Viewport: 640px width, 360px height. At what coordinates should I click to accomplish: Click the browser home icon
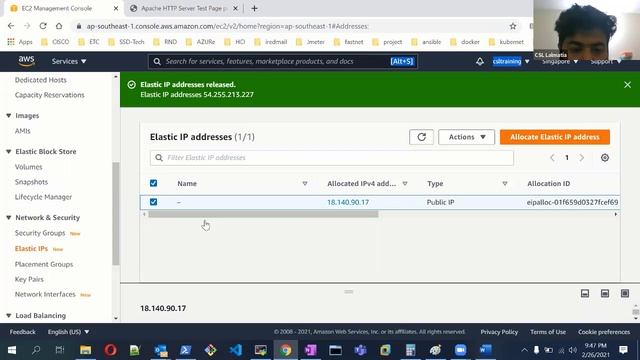59,26
